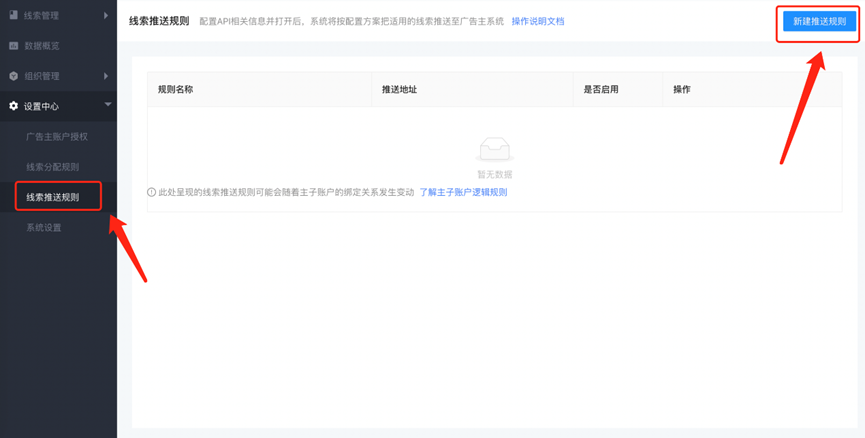This screenshot has height=438, width=865.
Task: Collapse the 设置中心 menu arrow
Action: click(108, 104)
